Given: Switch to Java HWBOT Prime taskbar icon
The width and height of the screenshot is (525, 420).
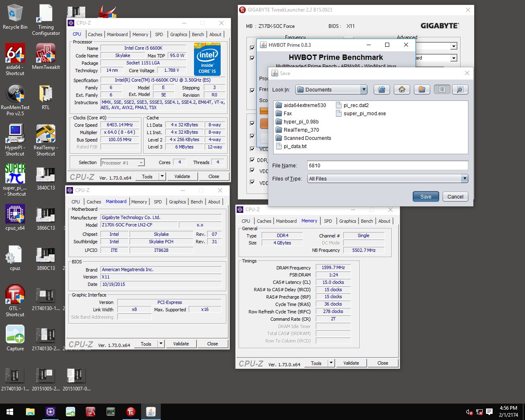Looking at the screenshot, I should tap(151, 412).
